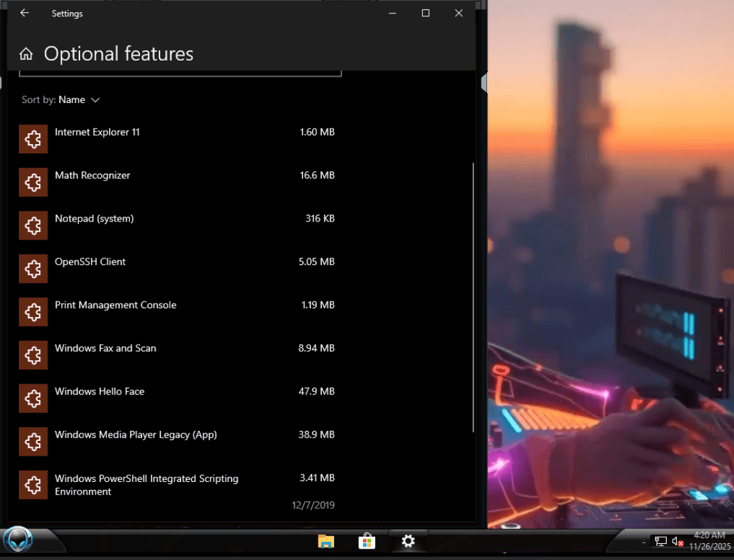Open the alien head Start button
This screenshot has height=560, width=734.
[x=18, y=540]
